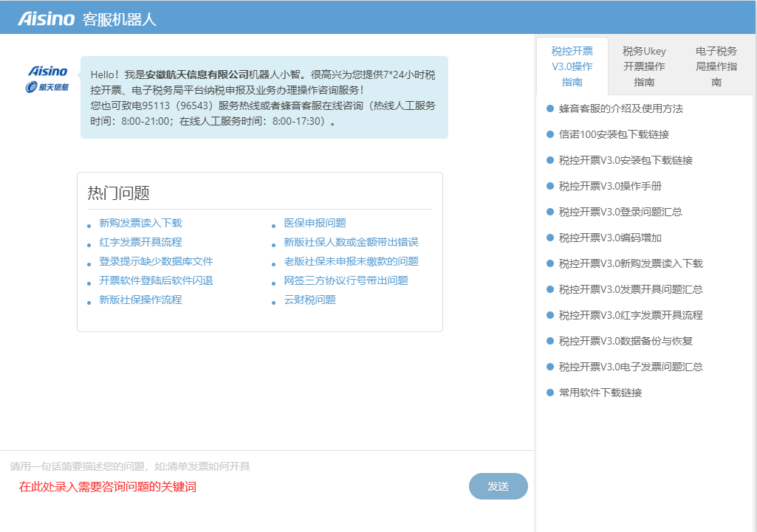Switch to 税务Ukey开票操作指南 tab
The height and width of the screenshot is (532, 757).
644,66
